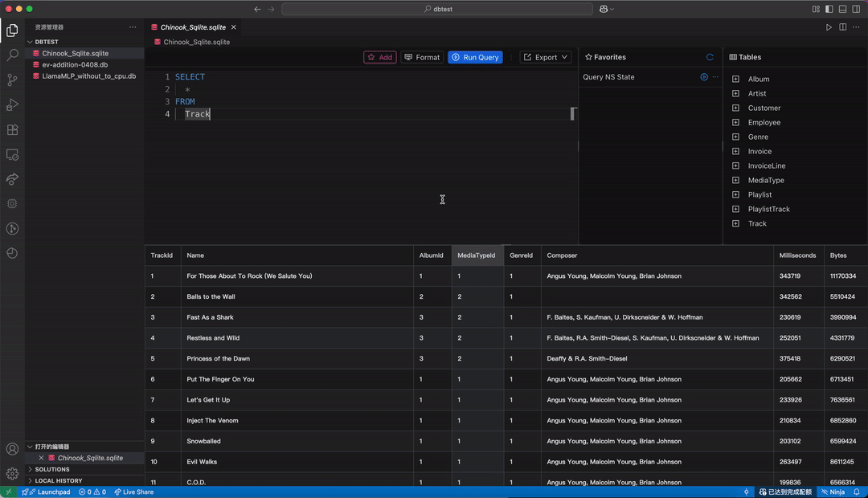Click the errors and warnings status indicator
The width and height of the screenshot is (868, 498).
[92, 492]
